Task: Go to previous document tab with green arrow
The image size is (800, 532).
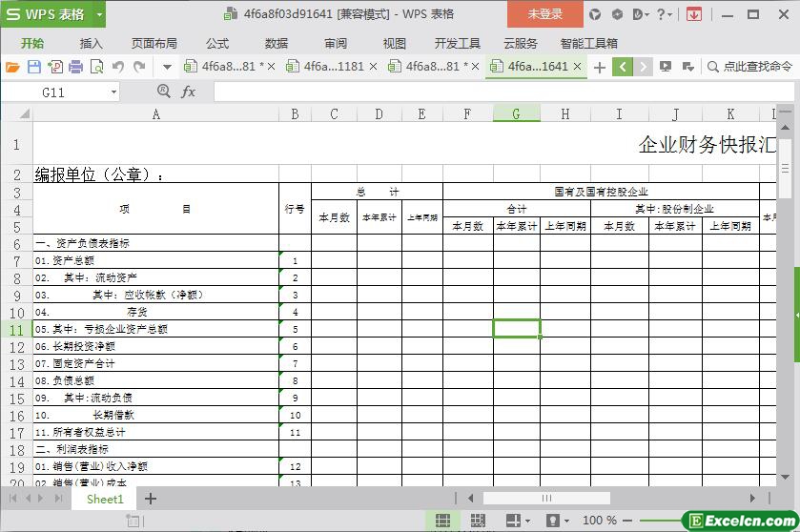Action: click(x=623, y=67)
